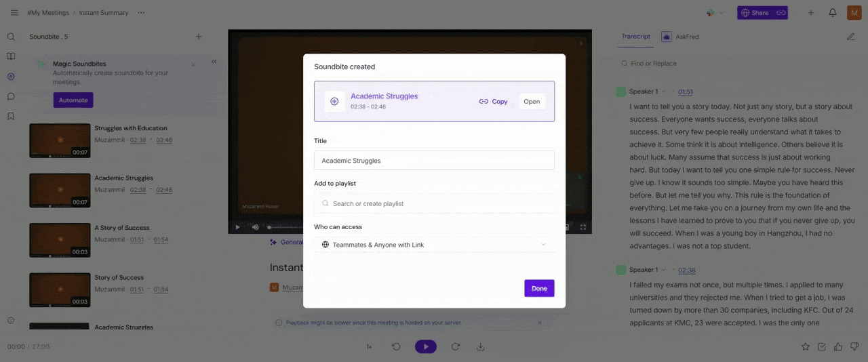Open A Story of Success soundbite thumbnail
The image size is (868, 362).
(x=60, y=240)
